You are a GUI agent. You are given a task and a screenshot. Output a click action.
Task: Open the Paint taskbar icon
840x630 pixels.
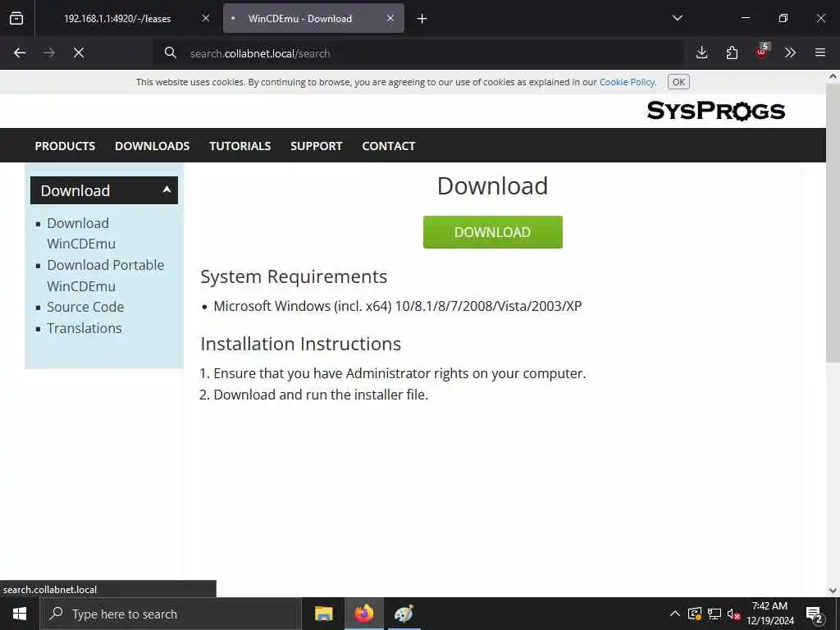point(404,614)
